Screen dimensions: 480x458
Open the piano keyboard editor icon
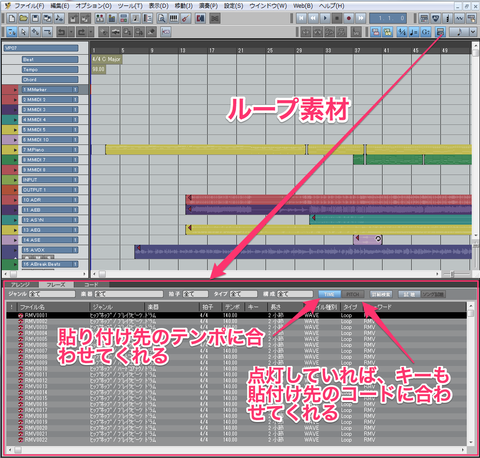coord(174,18)
